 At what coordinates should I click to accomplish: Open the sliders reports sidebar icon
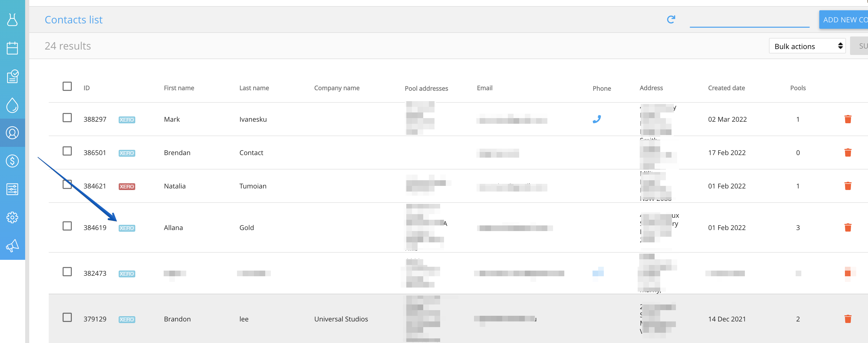[x=12, y=189]
